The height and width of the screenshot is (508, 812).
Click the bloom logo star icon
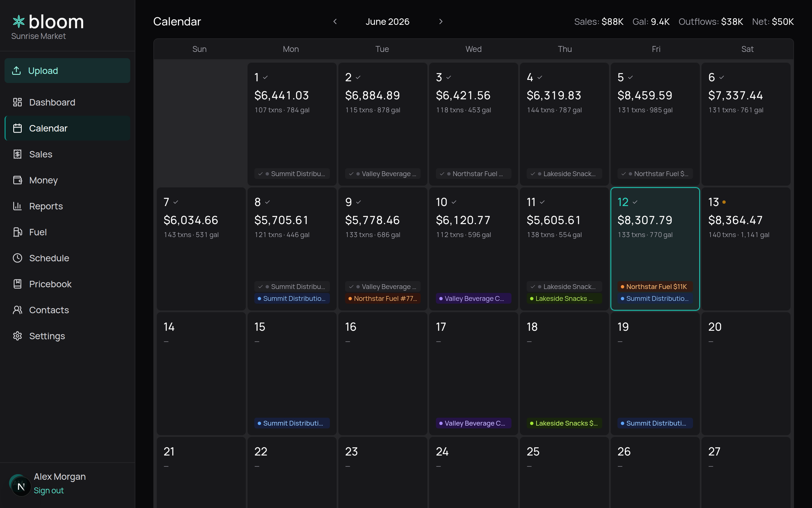point(19,21)
